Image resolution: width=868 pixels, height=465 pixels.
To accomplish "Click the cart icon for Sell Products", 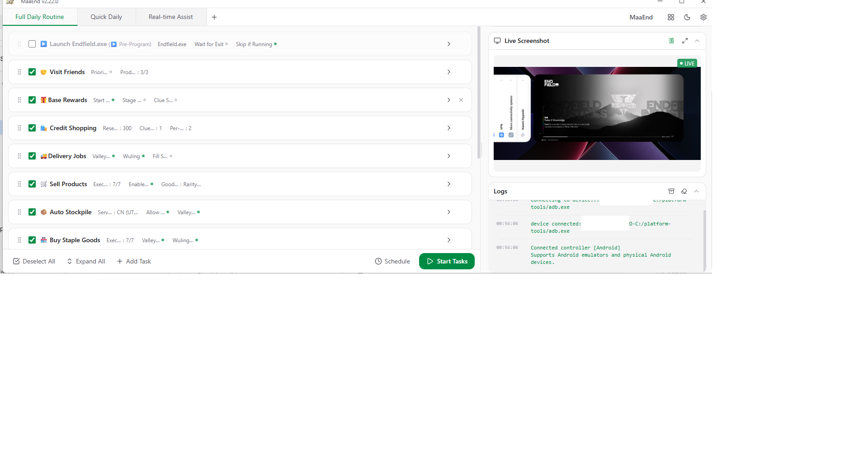I will pos(43,184).
